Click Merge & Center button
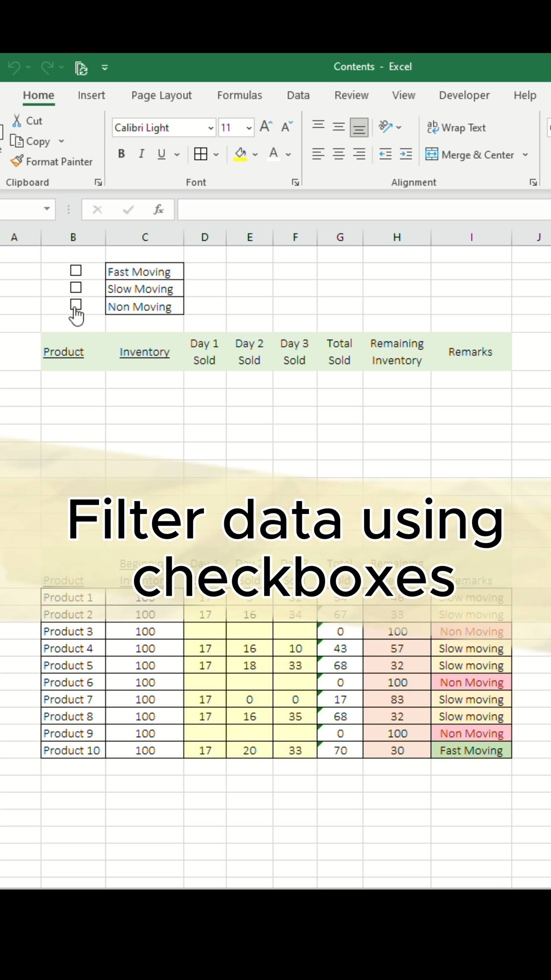Image resolution: width=551 pixels, height=980 pixels. click(470, 155)
